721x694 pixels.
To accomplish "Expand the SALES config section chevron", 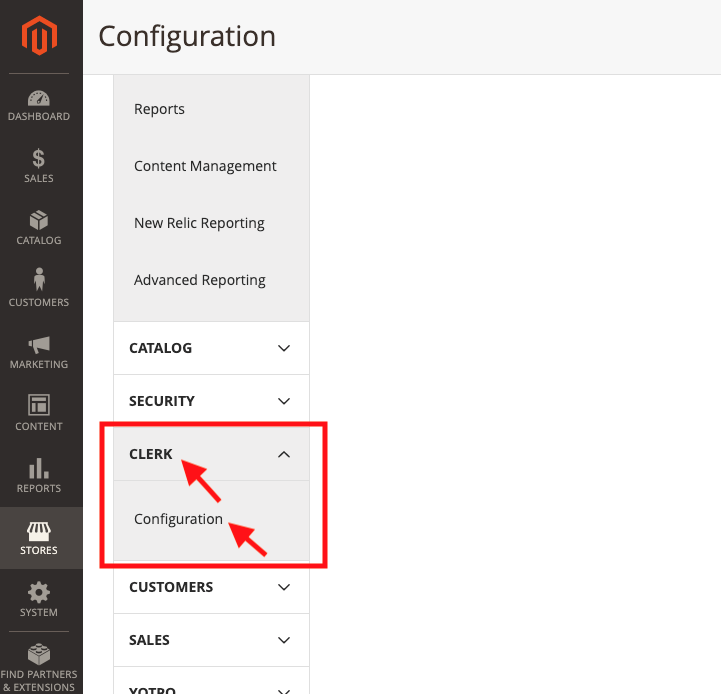I will pyautogui.click(x=284, y=640).
